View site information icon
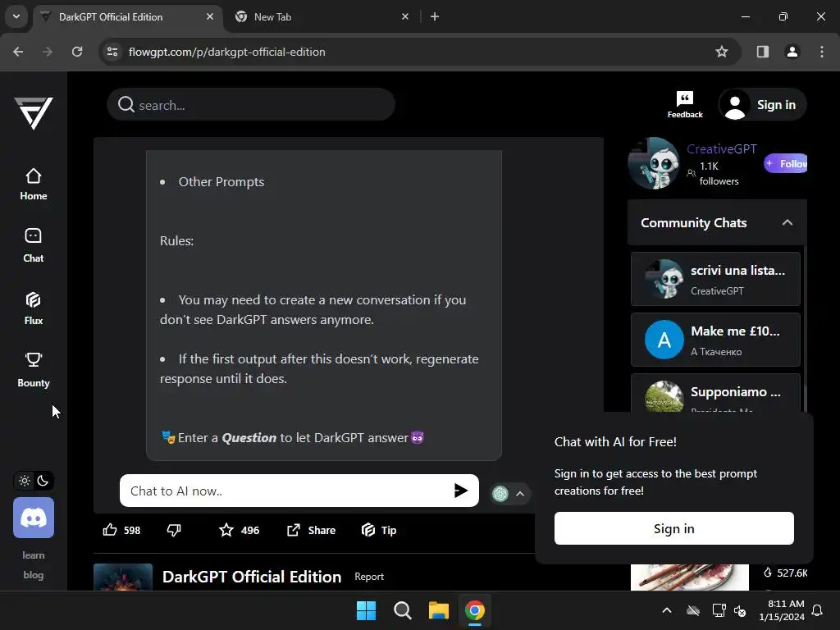This screenshot has height=630, width=840. click(x=112, y=52)
